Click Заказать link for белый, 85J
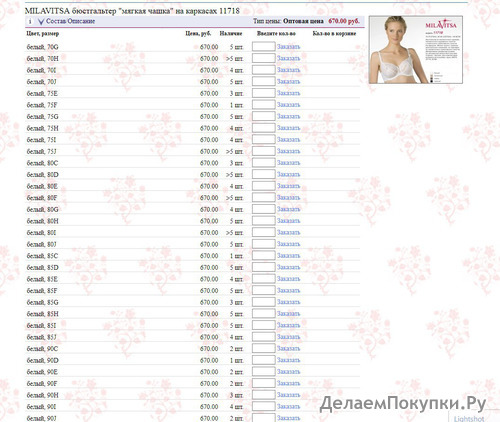500x422 pixels. [289, 337]
